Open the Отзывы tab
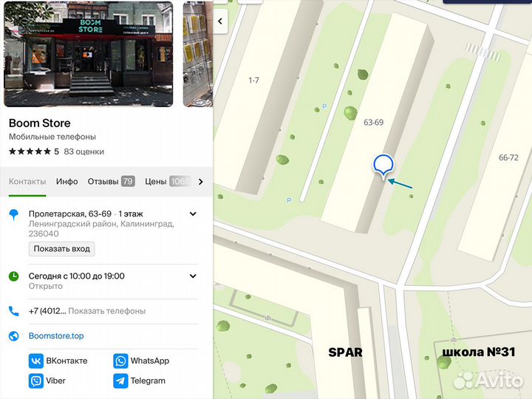Viewport: 532px width, 399px height. 112,182
